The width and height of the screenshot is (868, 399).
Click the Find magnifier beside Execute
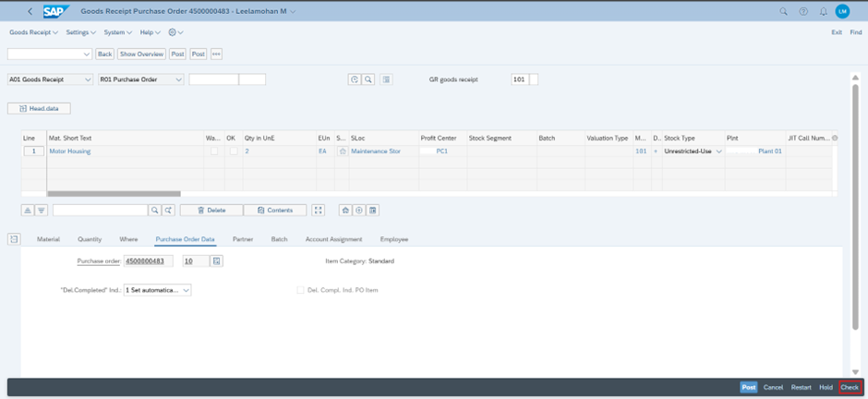click(368, 79)
